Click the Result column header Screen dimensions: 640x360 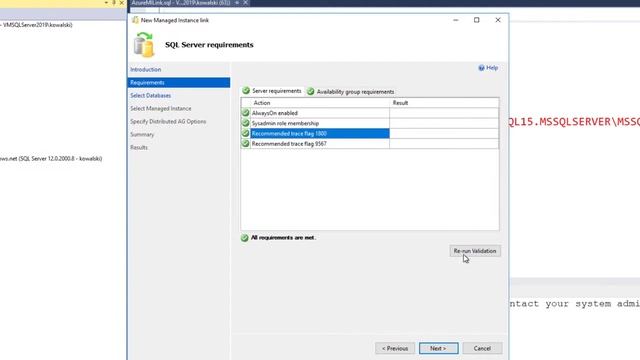(x=444, y=103)
